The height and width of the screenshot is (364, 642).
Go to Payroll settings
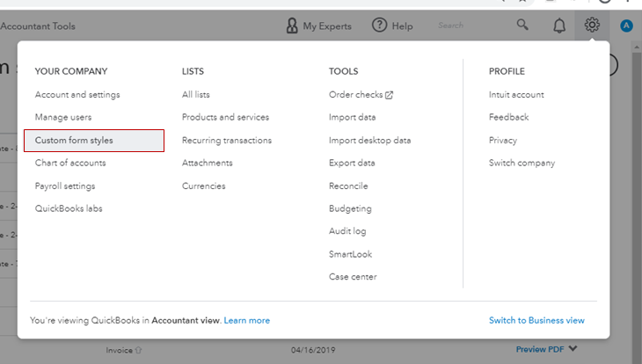[x=65, y=186]
